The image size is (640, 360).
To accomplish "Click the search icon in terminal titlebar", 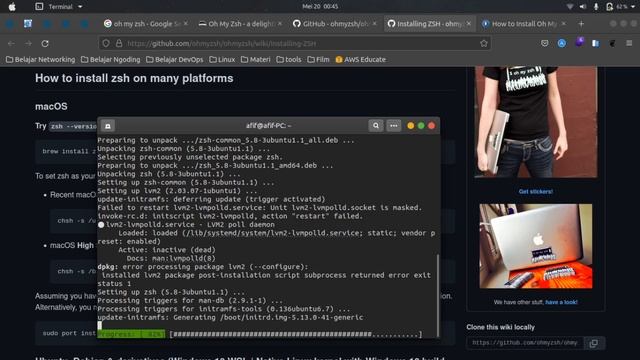I will [376, 126].
